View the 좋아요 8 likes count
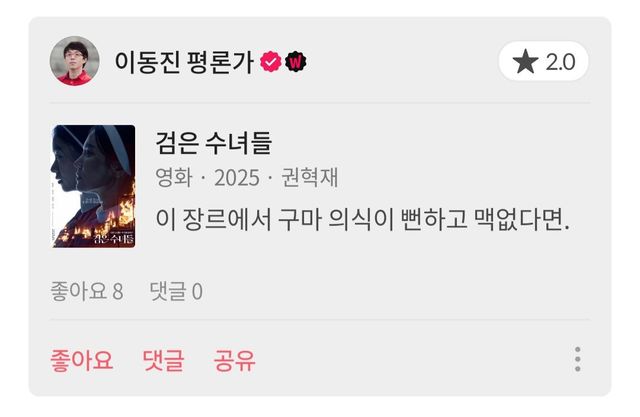 tap(87, 291)
